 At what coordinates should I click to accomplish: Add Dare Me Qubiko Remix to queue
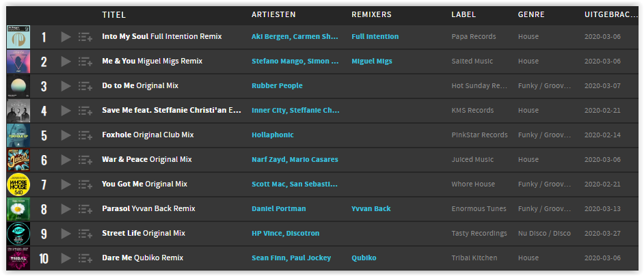(85, 259)
